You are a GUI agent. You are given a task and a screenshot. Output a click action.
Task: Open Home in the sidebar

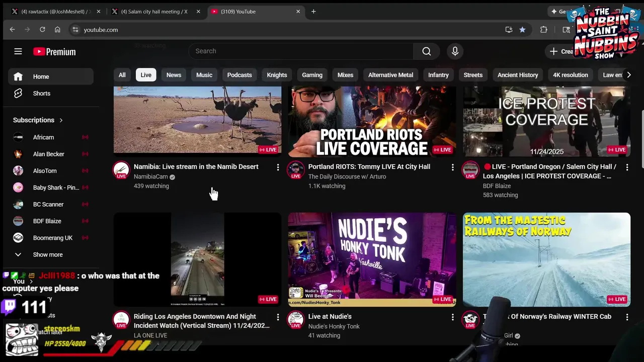(50, 76)
